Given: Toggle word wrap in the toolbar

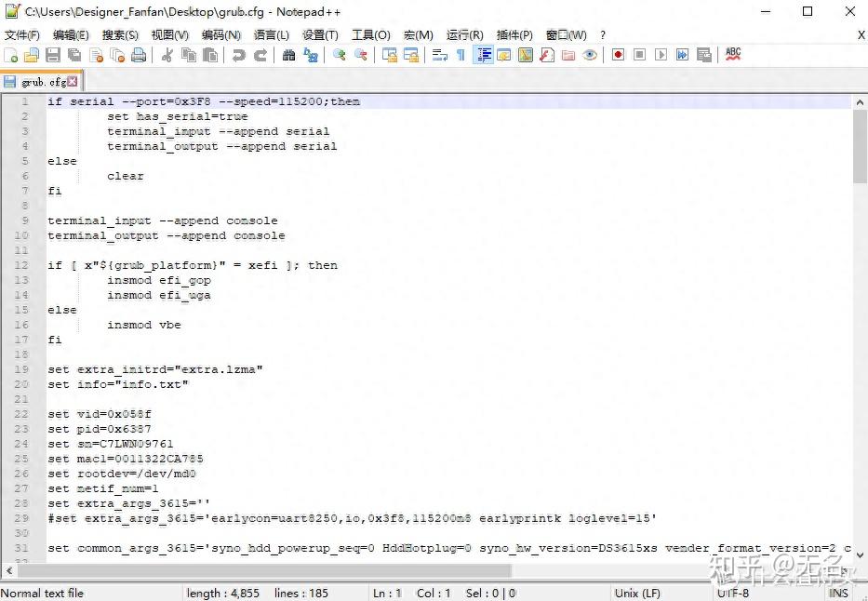Looking at the screenshot, I should (x=439, y=55).
